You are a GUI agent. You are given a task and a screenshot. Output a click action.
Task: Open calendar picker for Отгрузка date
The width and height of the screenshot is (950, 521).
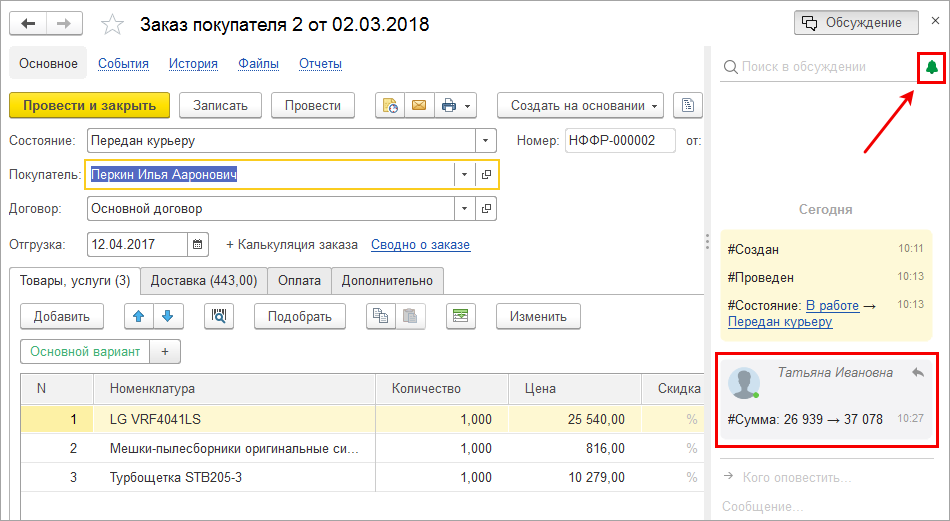(198, 244)
